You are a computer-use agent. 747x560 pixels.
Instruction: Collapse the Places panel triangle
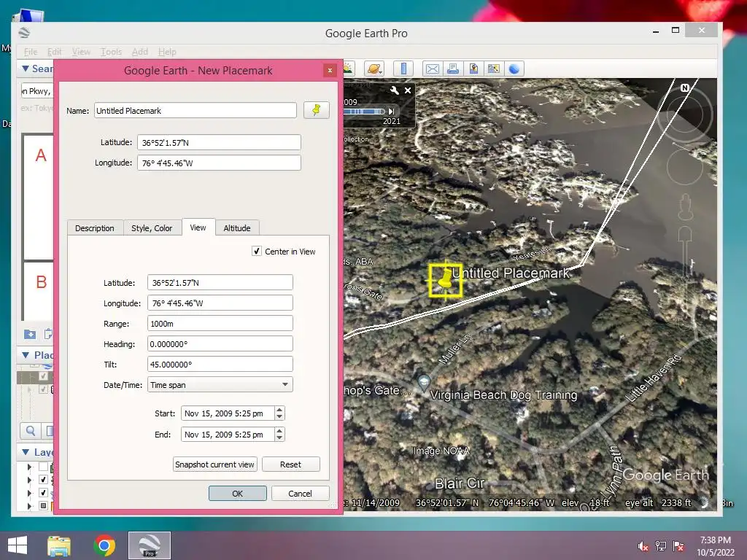26,355
